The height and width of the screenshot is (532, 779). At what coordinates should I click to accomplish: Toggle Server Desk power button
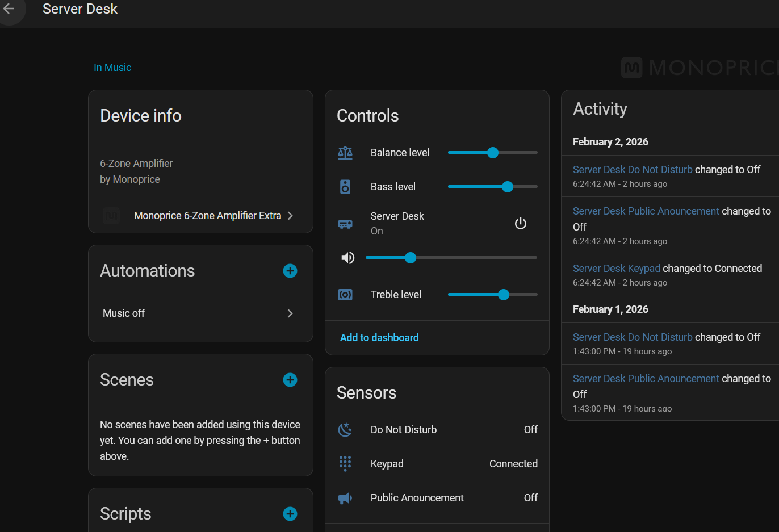[520, 224]
